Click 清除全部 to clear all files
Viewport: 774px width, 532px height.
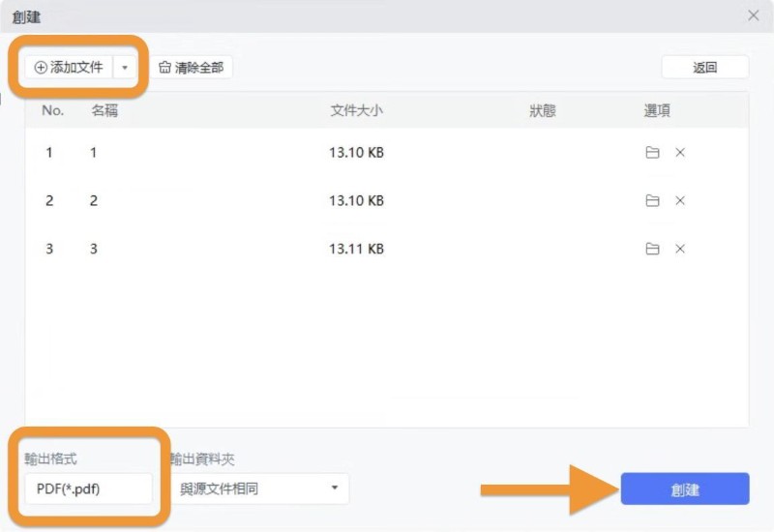click(191, 67)
